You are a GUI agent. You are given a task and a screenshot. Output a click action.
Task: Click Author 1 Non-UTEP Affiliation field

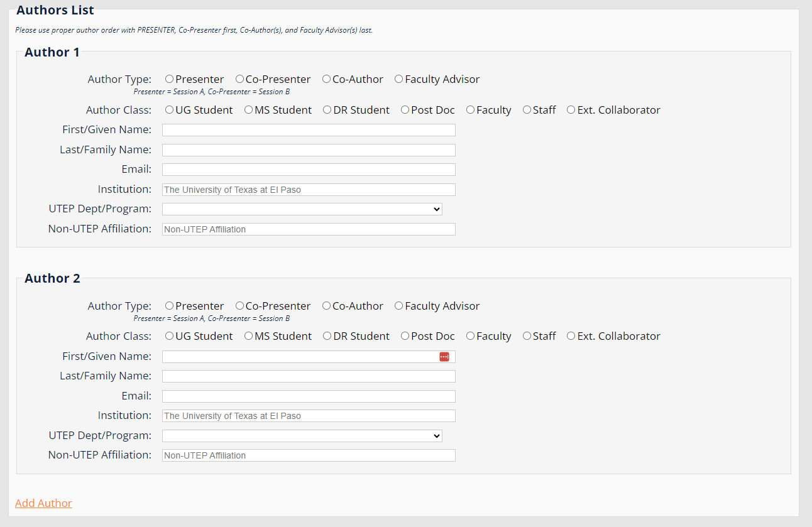click(308, 229)
